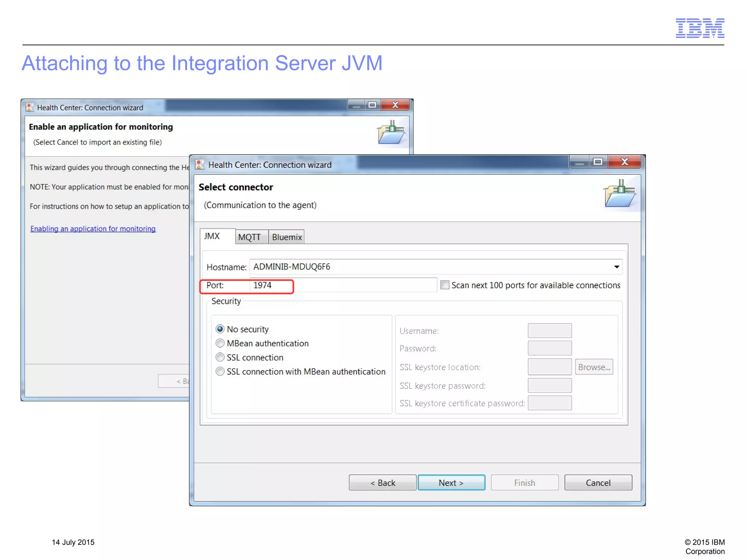Switch to the MQTT tab
This screenshot has height=560, width=747.
coord(252,237)
